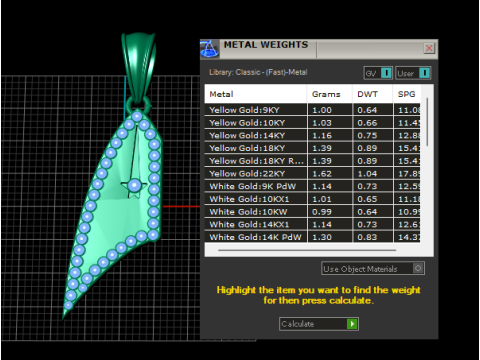480x360 pixels.
Task: Toggle the User library switch
Action: [x=413, y=73]
